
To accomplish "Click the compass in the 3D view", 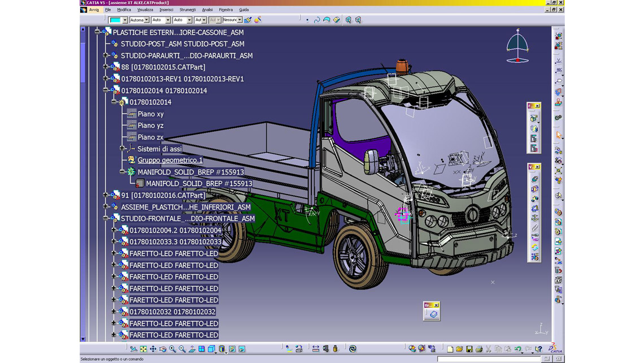I will 517,46.
